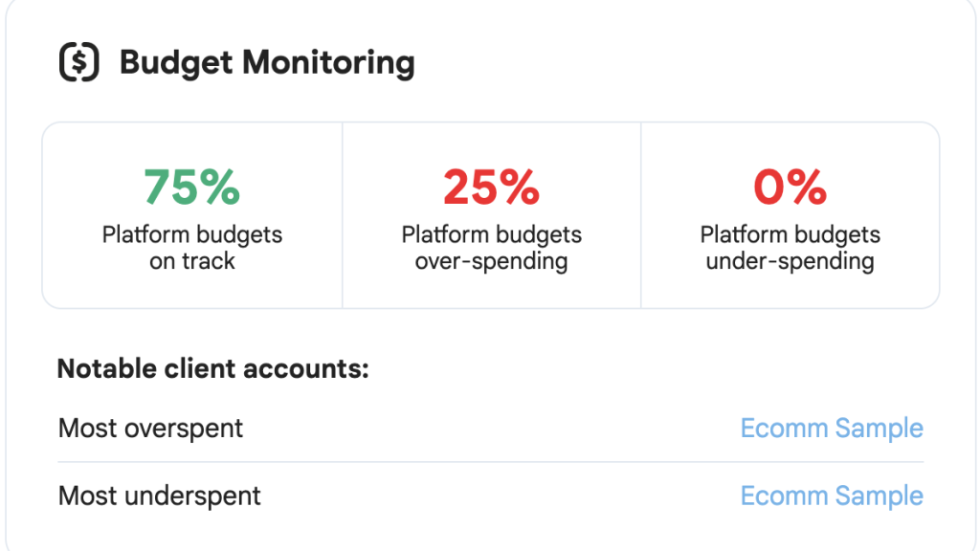This screenshot has height=551, width=980.
Task: Click the divider between overspent and underspent rows
Action: [x=491, y=462]
